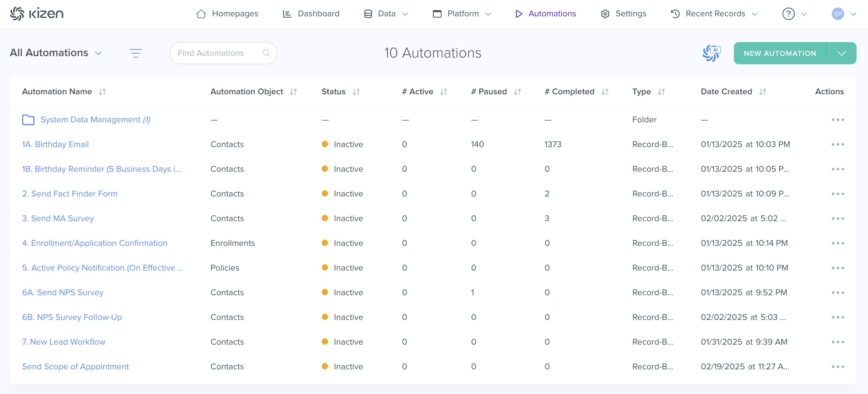Image resolution: width=868 pixels, height=394 pixels.
Task: Click the Kizen logo icon
Action: [x=17, y=13]
